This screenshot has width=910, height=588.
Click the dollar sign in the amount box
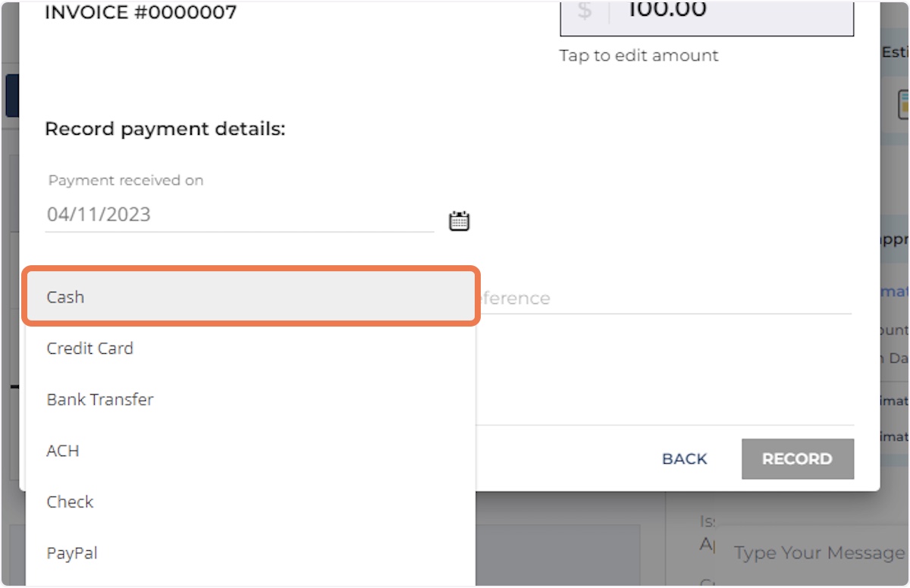[x=584, y=12]
